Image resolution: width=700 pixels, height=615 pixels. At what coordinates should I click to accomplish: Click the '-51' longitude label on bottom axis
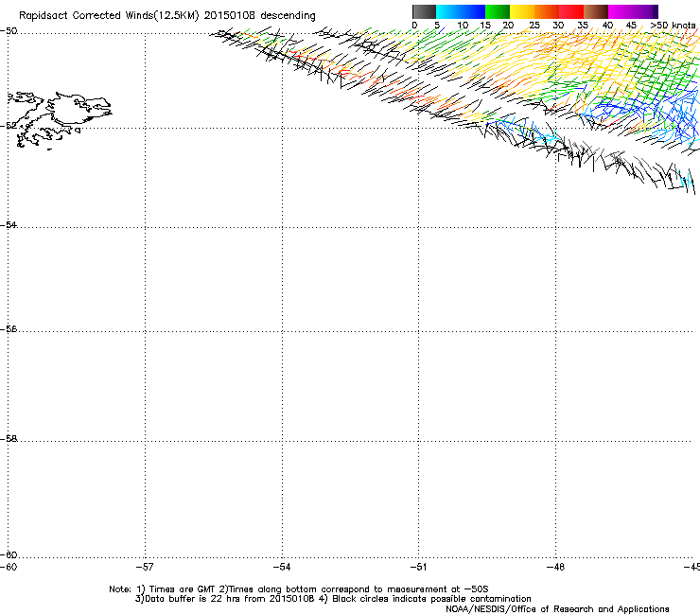(x=418, y=567)
